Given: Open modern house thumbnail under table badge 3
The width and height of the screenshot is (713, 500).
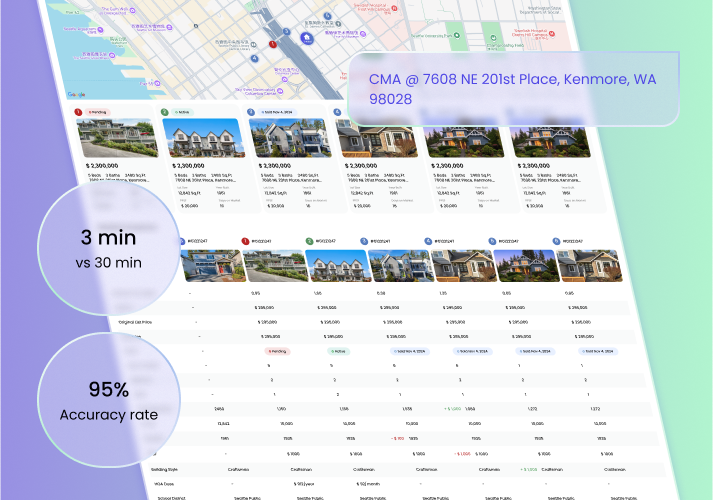Looking at the screenshot, I should tap(402, 265).
